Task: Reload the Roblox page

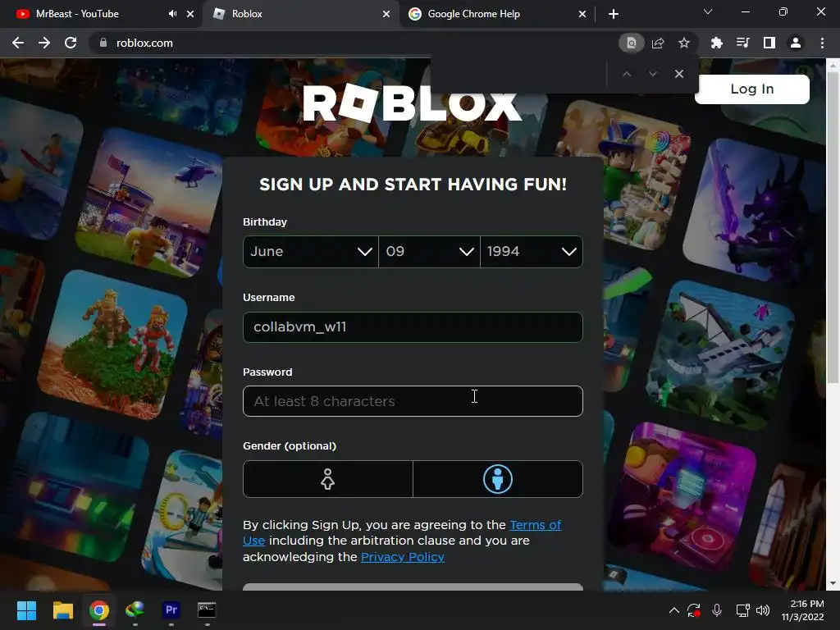Action: click(x=71, y=43)
